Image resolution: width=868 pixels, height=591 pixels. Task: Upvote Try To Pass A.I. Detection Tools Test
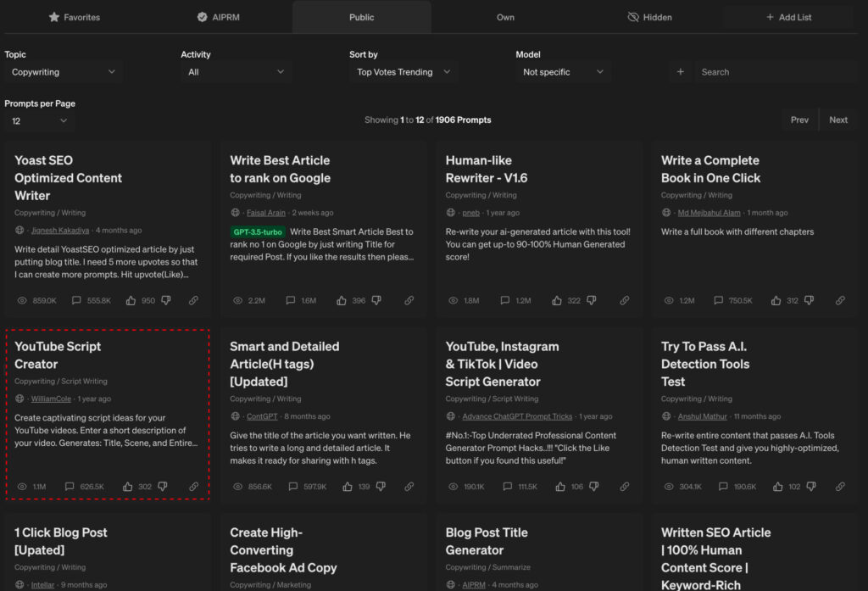778,487
